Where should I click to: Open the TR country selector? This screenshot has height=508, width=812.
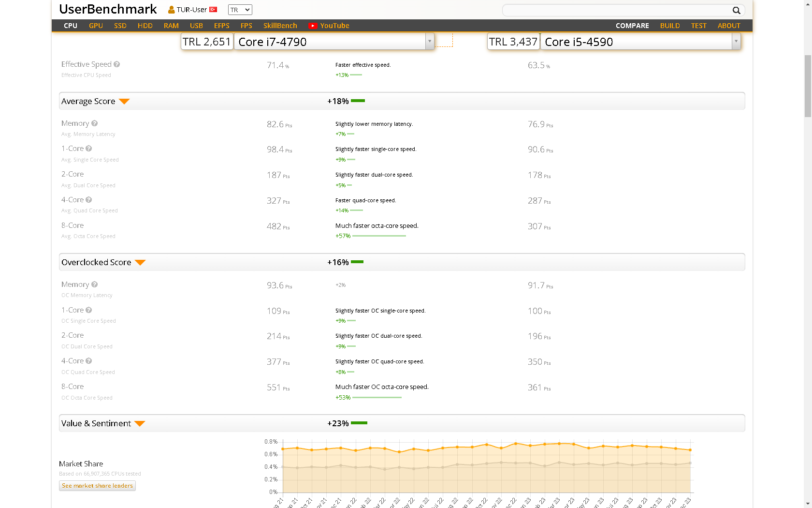pyautogui.click(x=240, y=10)
